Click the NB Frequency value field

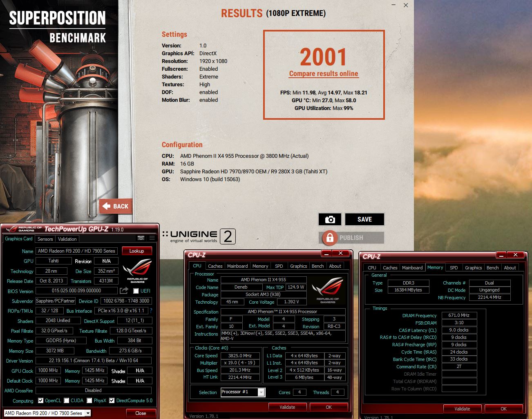click(490, 297)
